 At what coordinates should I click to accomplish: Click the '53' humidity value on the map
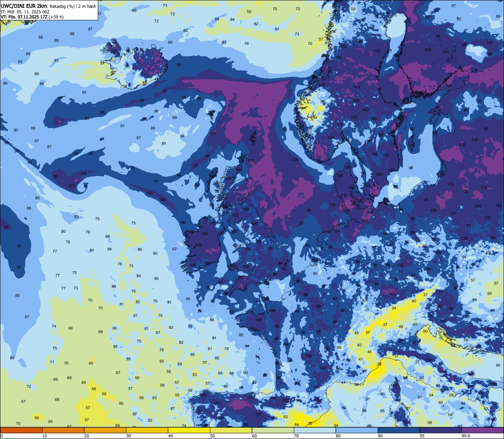[x=195, y=374]
